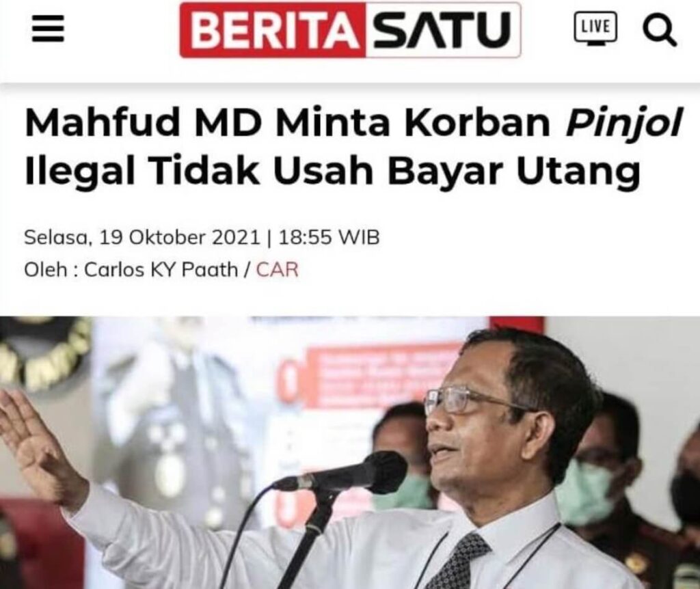Open the article photo of Mahfud MD

point(350,452)
